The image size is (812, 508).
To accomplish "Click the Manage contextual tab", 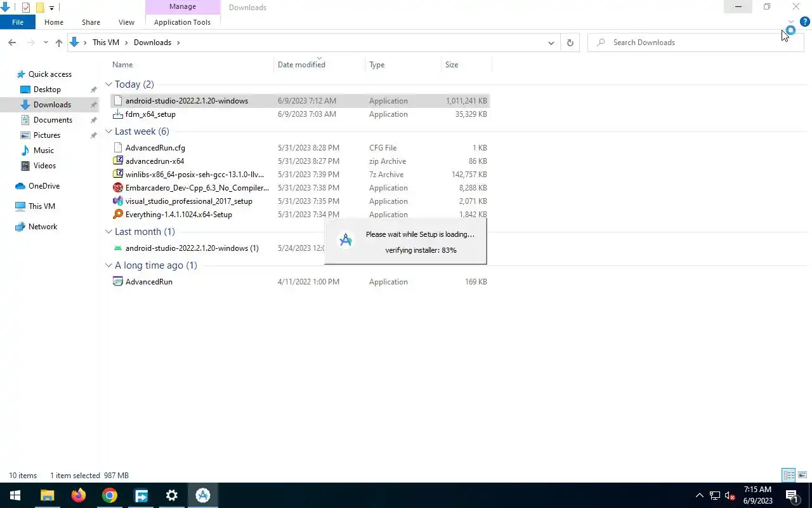I will pos(183,7).
